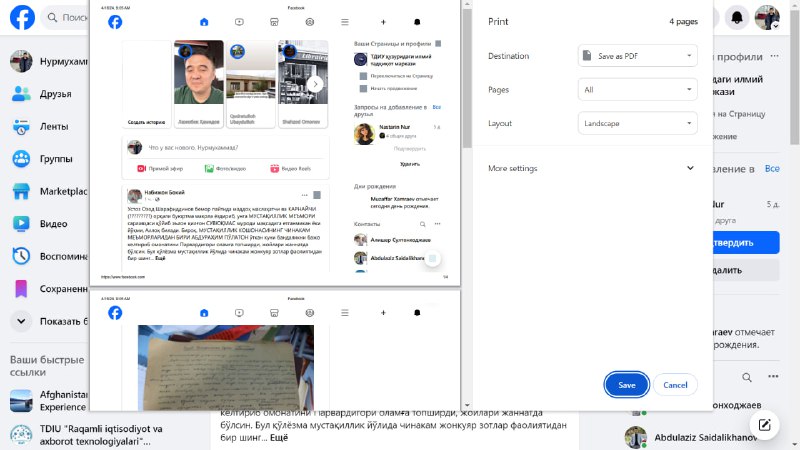Open Видео in the left sidebar
The height and width of the screenshot is (450, 800).
coord(48,223)
